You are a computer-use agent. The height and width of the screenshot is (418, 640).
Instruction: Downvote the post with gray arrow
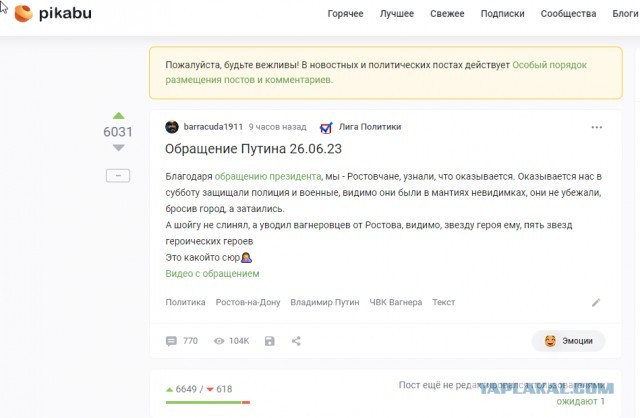pos(118,148)
